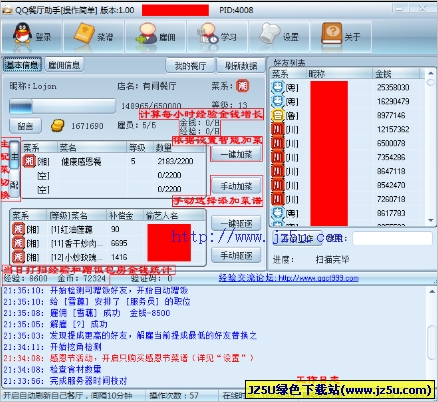The width and height of the screenshot is (438, 402).
Task: Click the 数量 column header in dish table
Action: tap(178, 147)
